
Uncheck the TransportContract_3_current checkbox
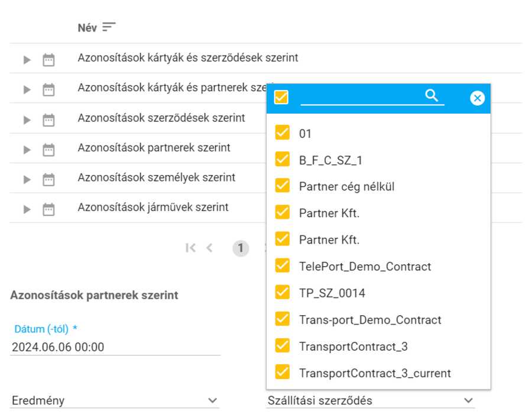pos(283,372)
